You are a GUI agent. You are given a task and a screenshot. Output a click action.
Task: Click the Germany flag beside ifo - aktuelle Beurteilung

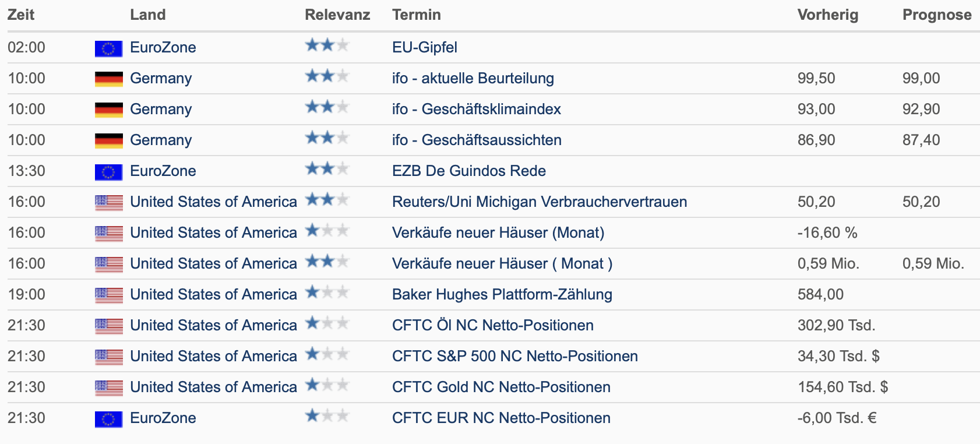[x=109, y=79]
